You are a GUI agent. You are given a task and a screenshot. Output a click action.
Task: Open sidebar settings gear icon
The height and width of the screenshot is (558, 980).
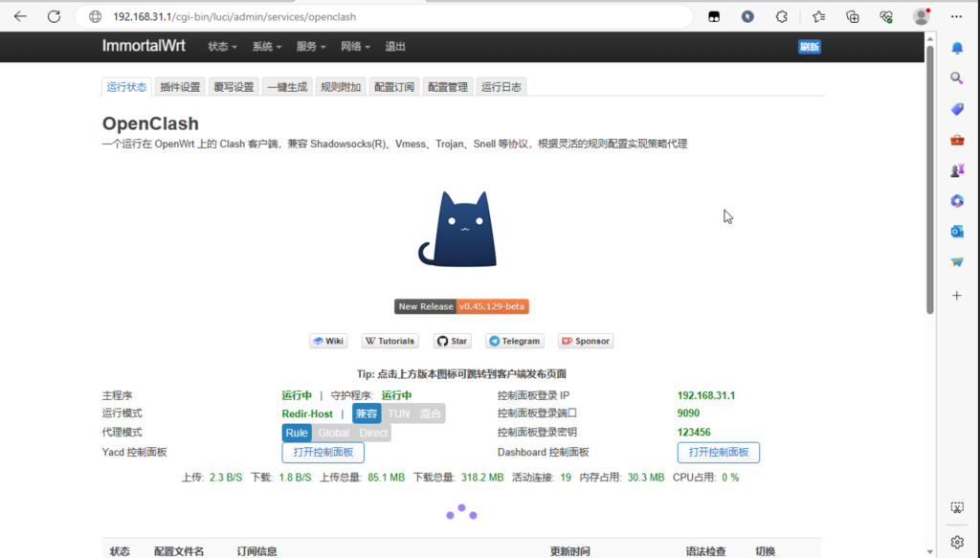tap(957, 542)
